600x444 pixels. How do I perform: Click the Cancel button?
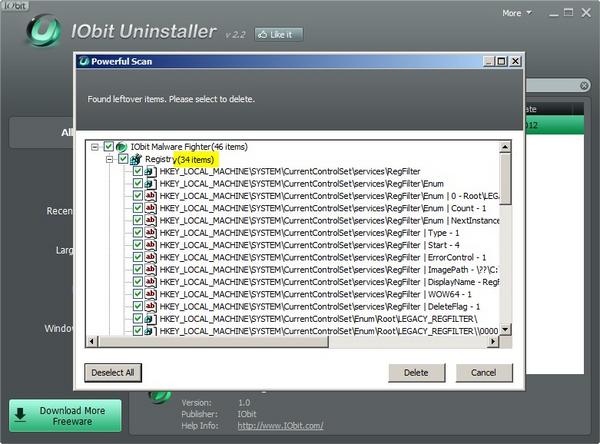484,372
